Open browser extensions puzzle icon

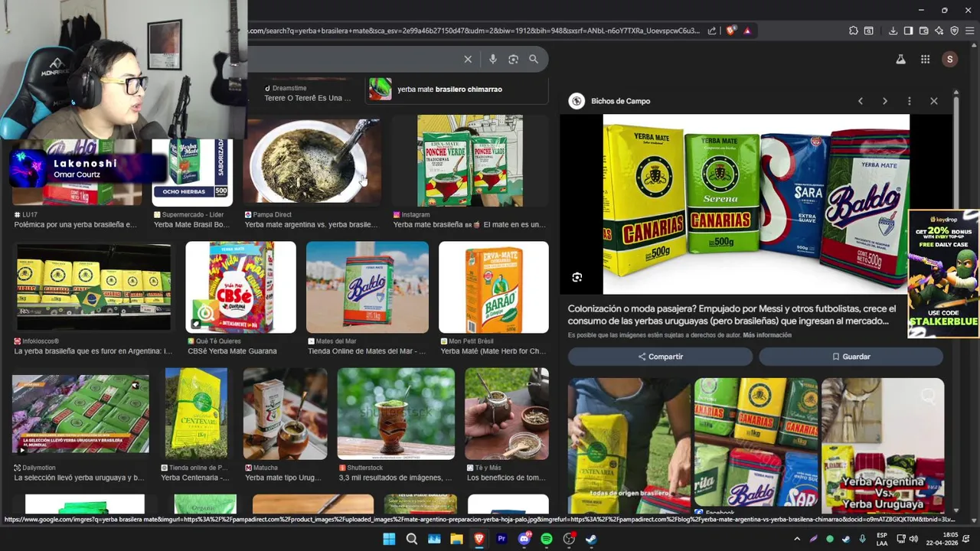point(854,31)
